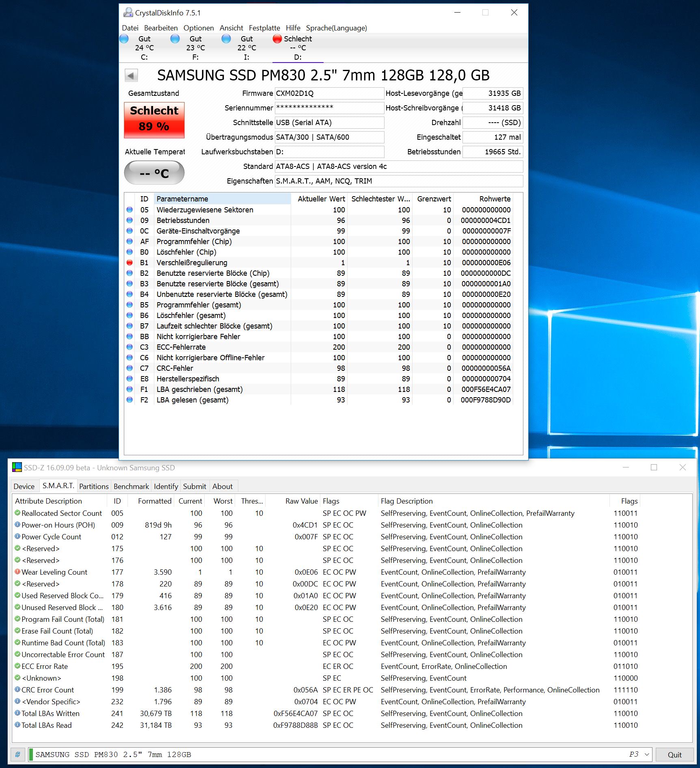Open the Optionen menu

coord(199,28)
